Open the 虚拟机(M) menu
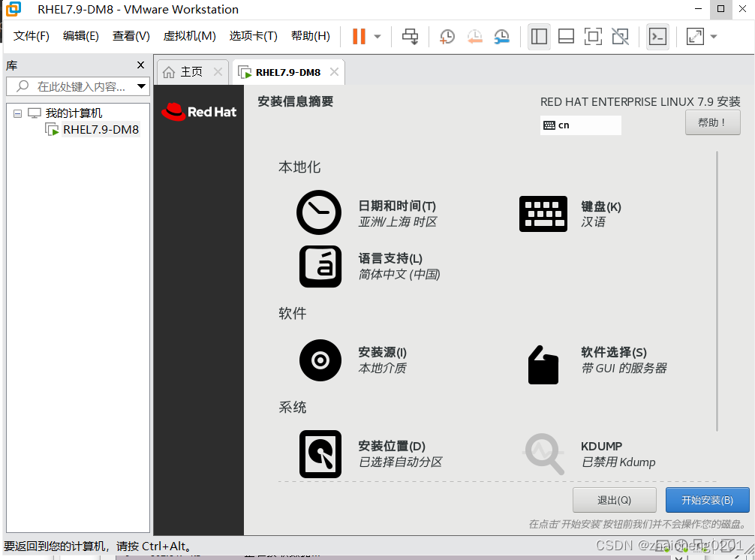 click(189, 36)
